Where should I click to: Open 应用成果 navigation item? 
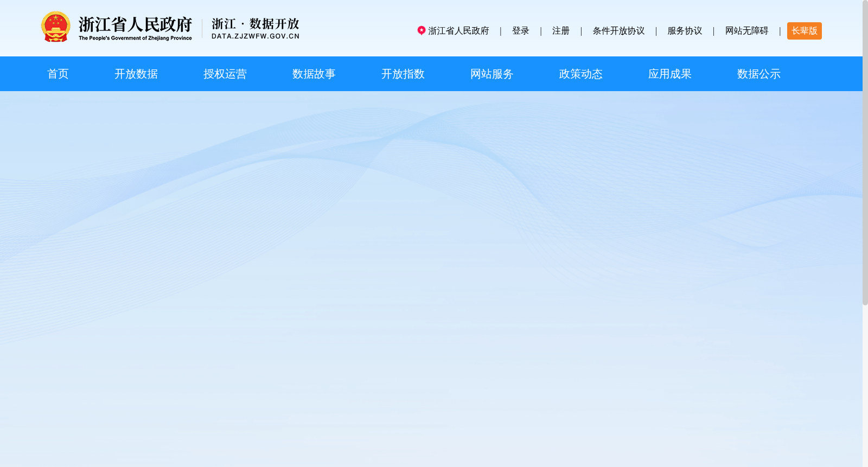670,74
